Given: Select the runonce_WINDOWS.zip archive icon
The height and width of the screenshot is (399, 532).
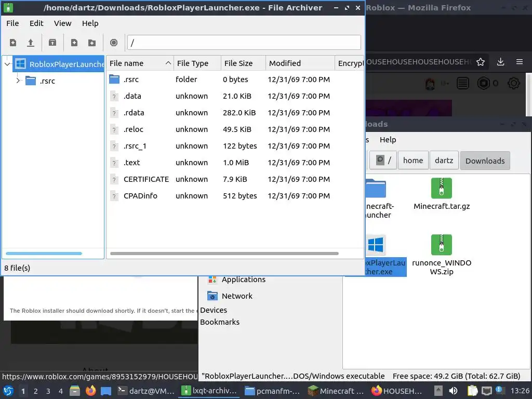Looking at the screenshot, I should (442, 245).
